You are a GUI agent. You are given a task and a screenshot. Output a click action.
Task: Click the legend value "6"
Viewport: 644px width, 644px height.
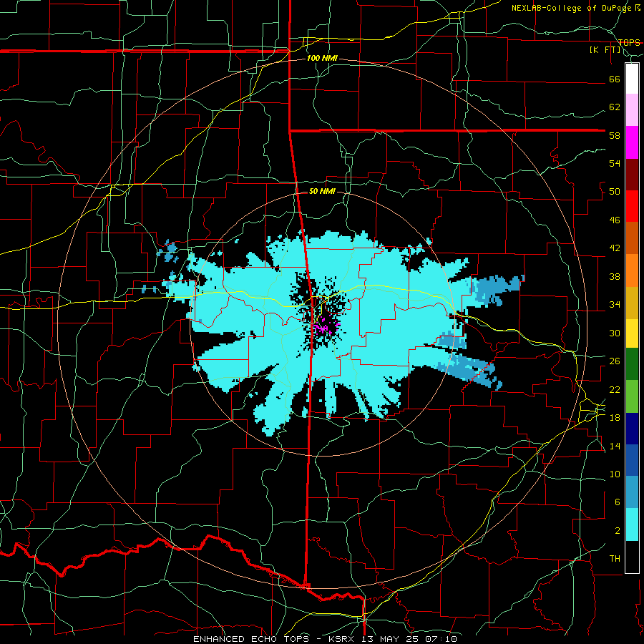617,502
